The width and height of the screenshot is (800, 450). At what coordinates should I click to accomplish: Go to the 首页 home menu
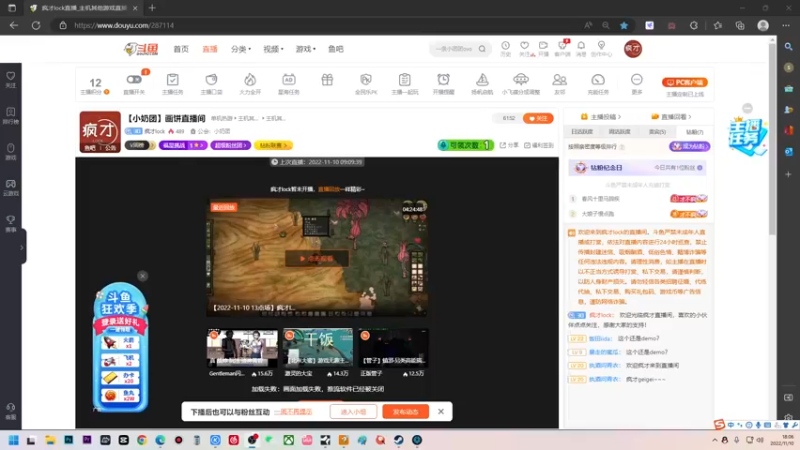point(181,49)
